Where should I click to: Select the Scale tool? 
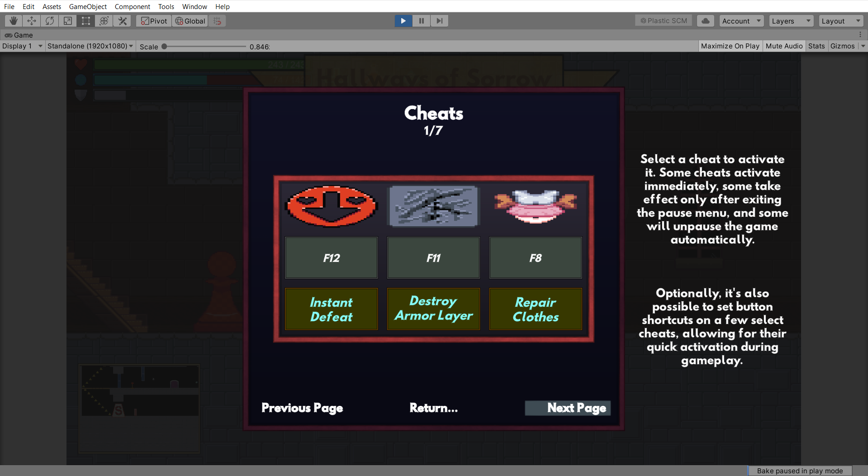coord(68,21)
